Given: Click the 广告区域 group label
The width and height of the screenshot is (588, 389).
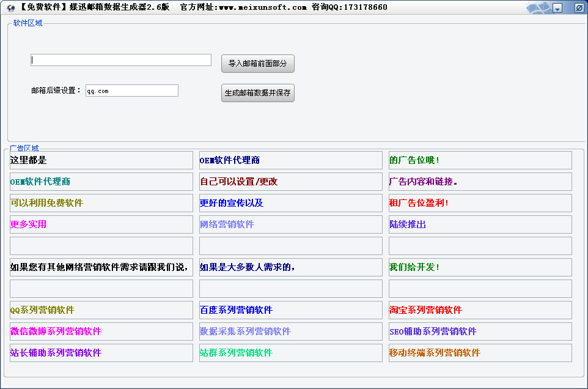Looking at the screenshot, I should pyautogui.click(x=24, y=148).
